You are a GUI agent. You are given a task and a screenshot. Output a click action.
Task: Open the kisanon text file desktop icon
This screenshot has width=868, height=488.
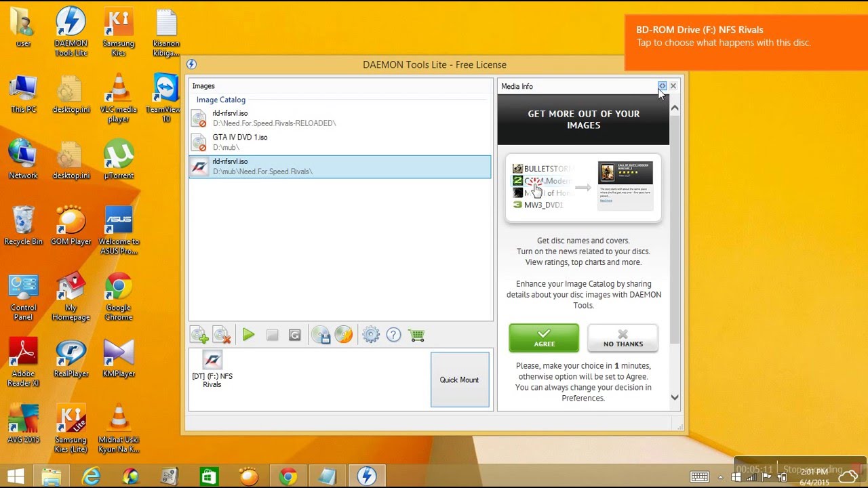coord(165,32)
